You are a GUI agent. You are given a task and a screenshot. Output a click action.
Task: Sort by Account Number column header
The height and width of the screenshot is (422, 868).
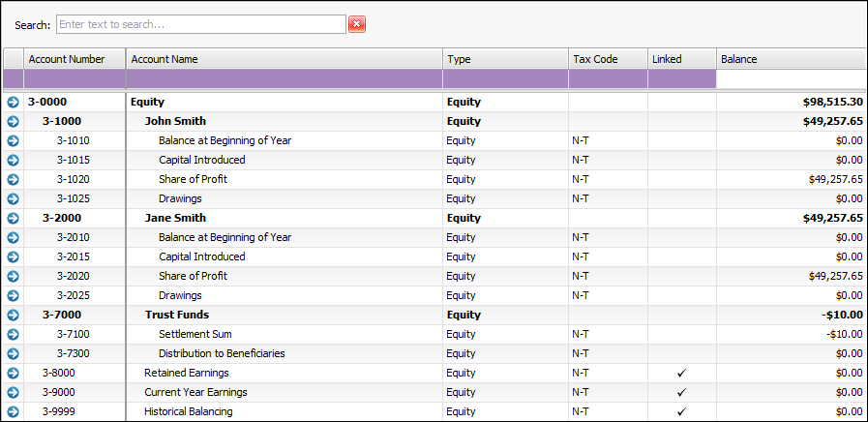[x=75, y=59]
